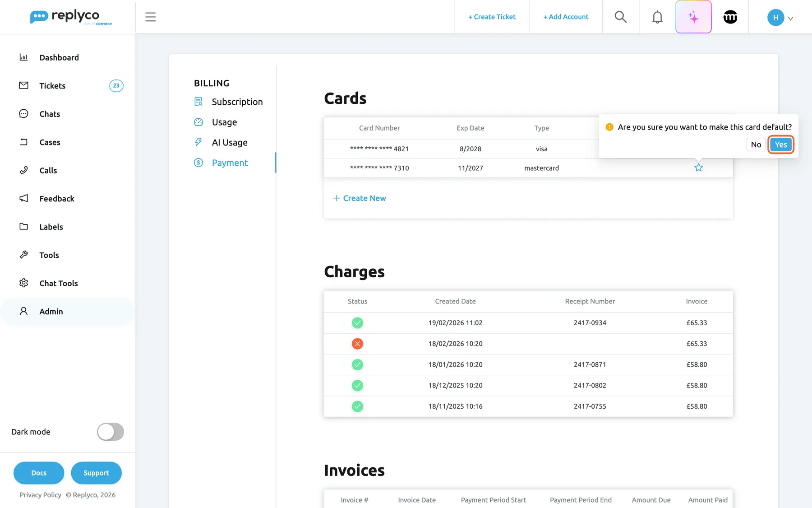Expand the user profile dropdown arrow
The width and height of the screenshot is (812, 508).
coord(790,19)
